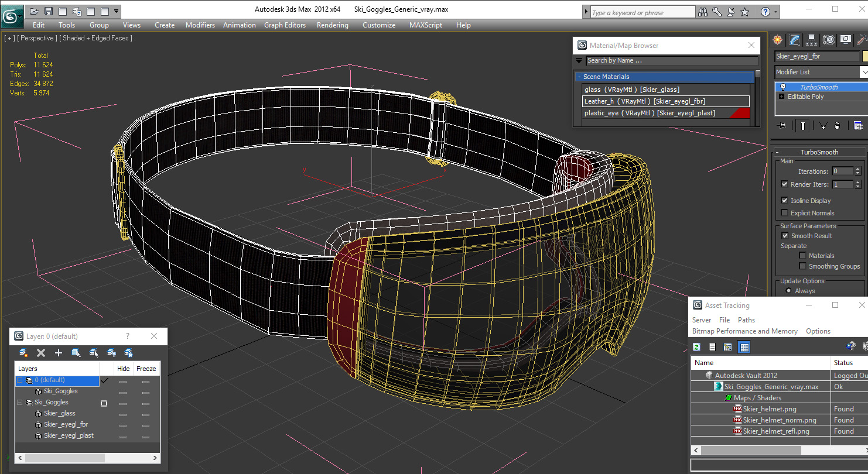The height and width of the screenshot is (474, 868).
Task: Click the Communication Center satellite icon
Action: click(x=731, y=12)
